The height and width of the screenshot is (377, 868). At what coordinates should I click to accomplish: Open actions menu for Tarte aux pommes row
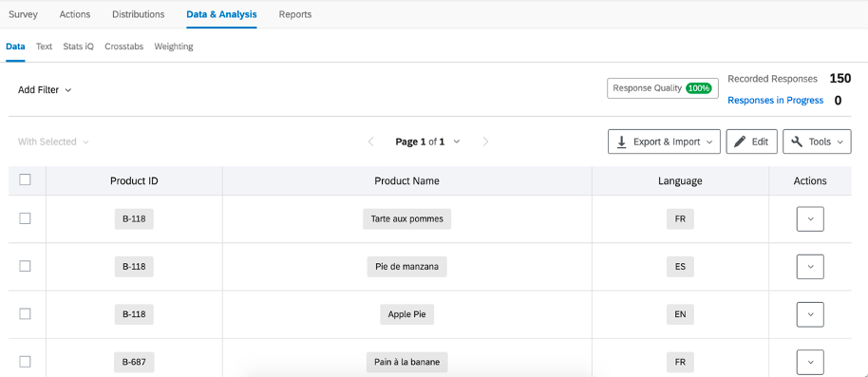pos(810,218)
